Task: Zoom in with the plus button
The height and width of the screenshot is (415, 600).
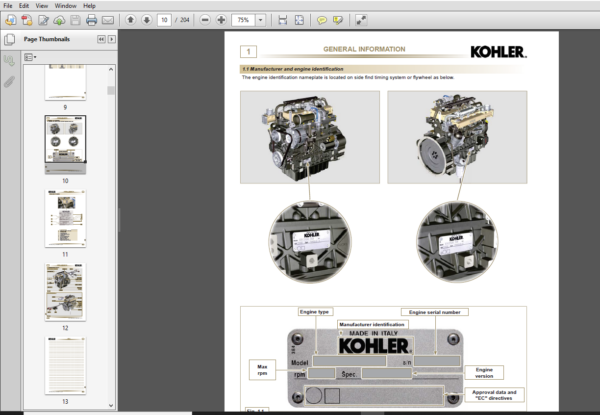Action: point(221,20)
